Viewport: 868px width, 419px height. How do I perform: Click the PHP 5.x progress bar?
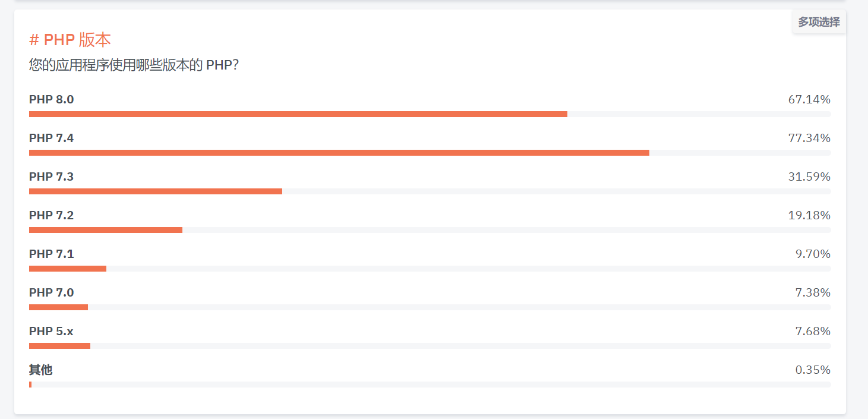pyautogui.click(x=430, y=346)
